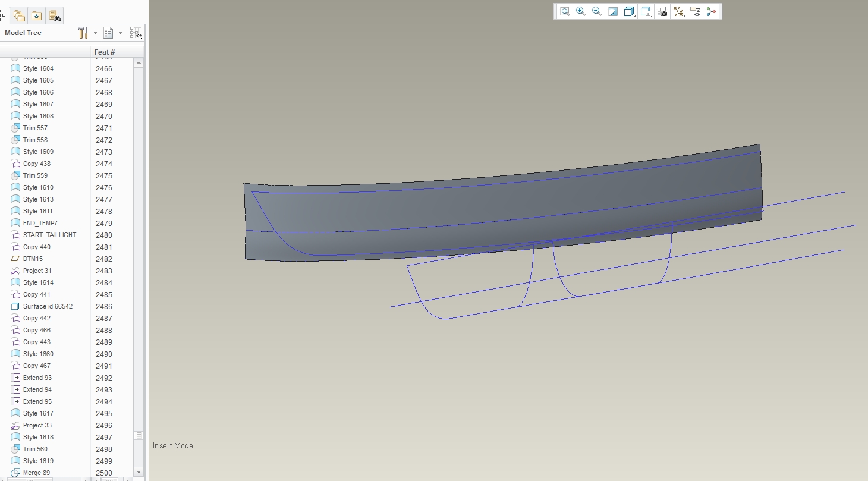Select Trim 559 in Model Tree

[35, 175]
